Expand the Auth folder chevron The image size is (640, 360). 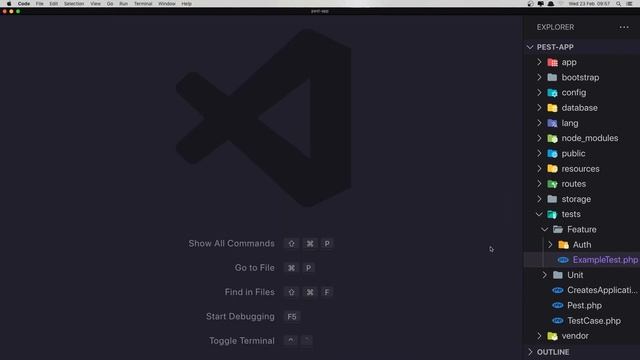coord(550,244)
